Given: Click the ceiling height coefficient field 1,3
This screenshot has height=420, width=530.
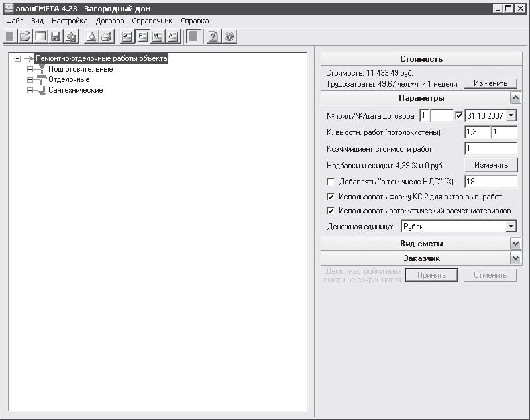Looking at the screenshot, I should 478,132.
